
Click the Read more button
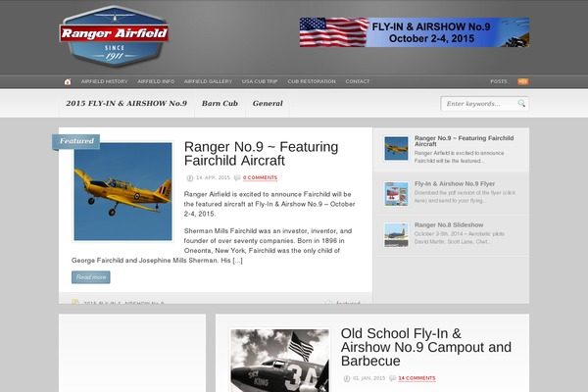pyautogui.click(x=91, y=277)
